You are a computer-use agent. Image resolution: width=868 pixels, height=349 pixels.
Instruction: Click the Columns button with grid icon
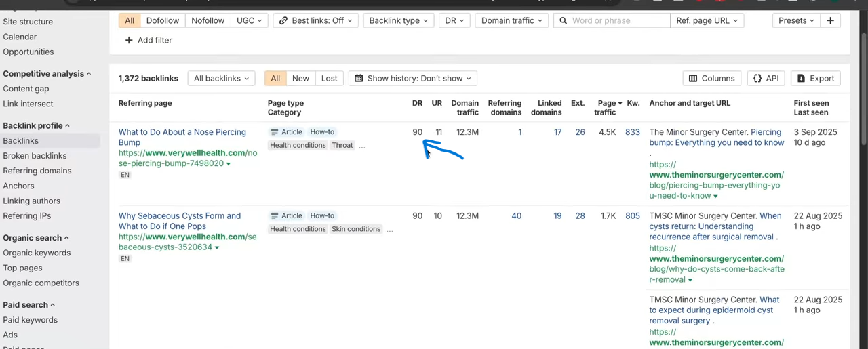tap(711, 79)
